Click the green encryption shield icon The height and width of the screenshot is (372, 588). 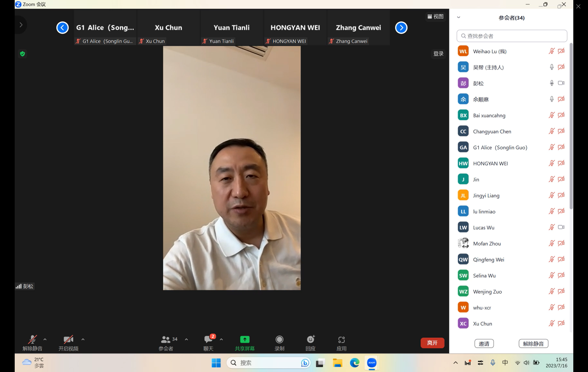pos(23,54)
